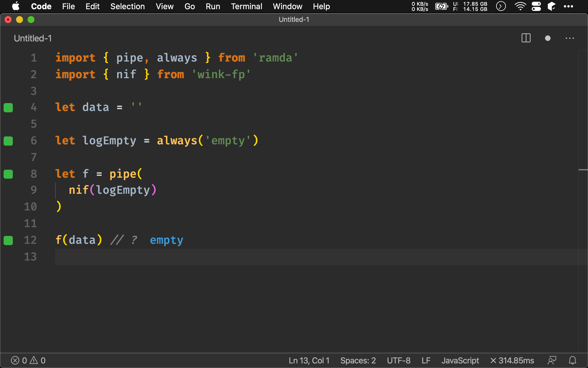Open the Help menu
This screenshot has width=588, height=368.
[321, 6]
